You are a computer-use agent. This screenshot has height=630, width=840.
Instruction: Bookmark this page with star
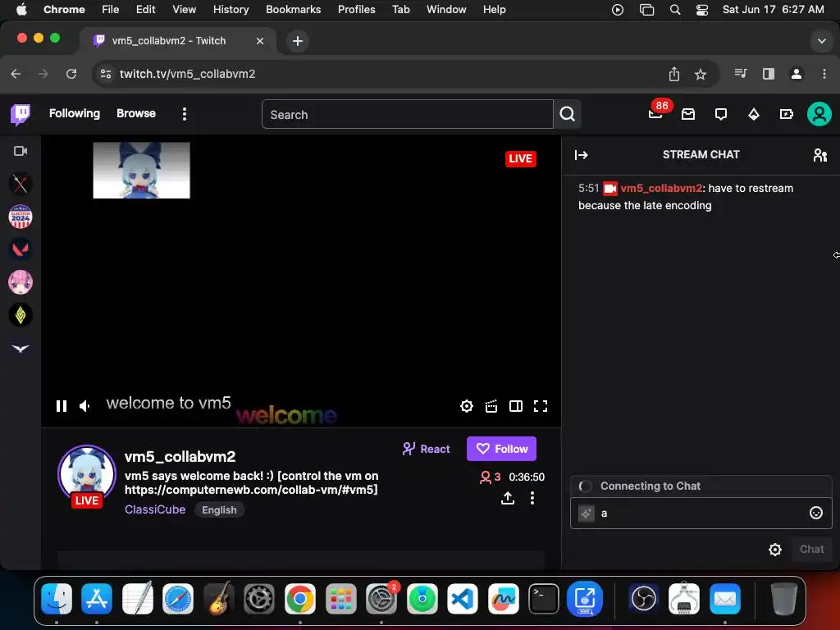coord(701,74)
